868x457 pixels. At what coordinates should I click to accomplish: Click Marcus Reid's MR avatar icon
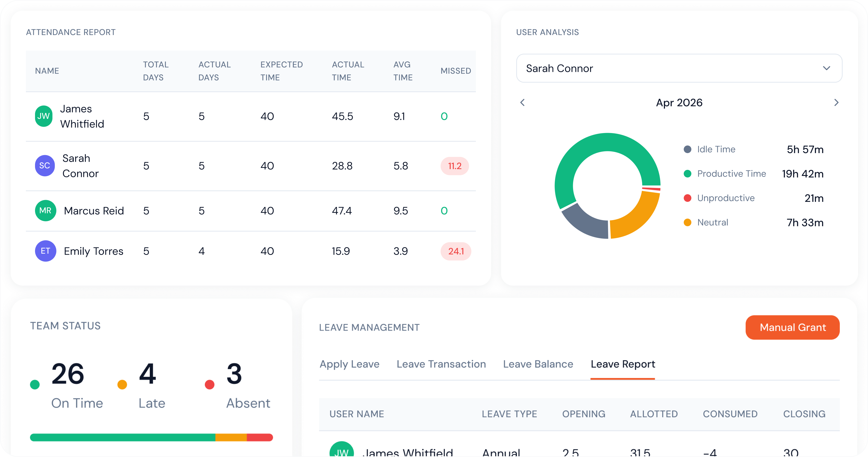click(45, 211)
